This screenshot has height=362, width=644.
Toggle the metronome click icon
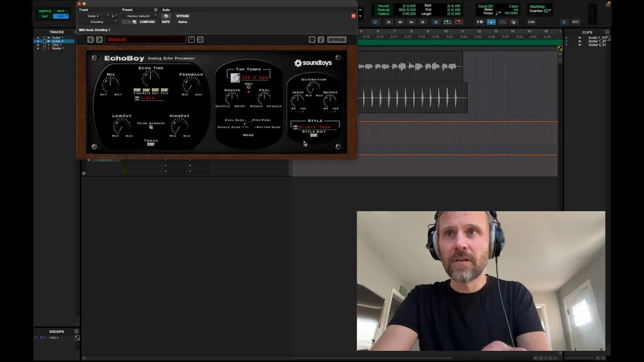[x=491, y=22]
